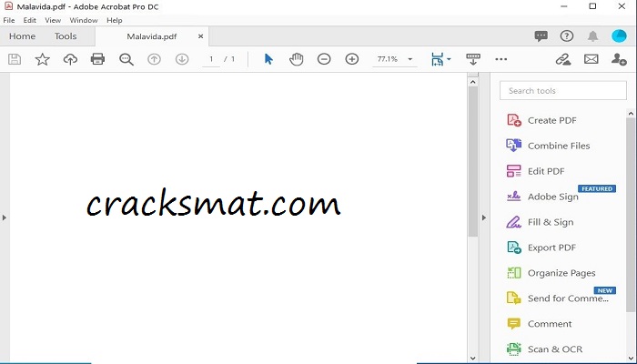637x364 pixels.
Task: Open the Fill & Sign tool
Action: (x=540, y=222)
